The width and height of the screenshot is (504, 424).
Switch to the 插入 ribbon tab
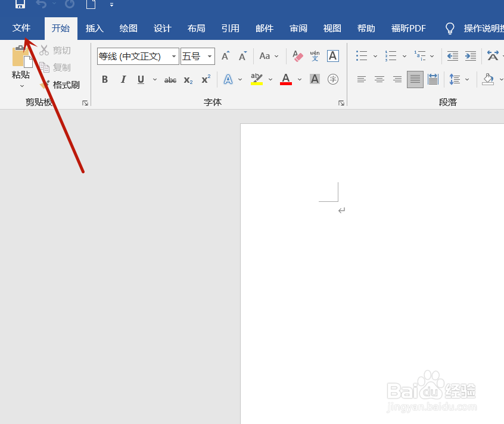pyautogui.click(x=95, y=28)
